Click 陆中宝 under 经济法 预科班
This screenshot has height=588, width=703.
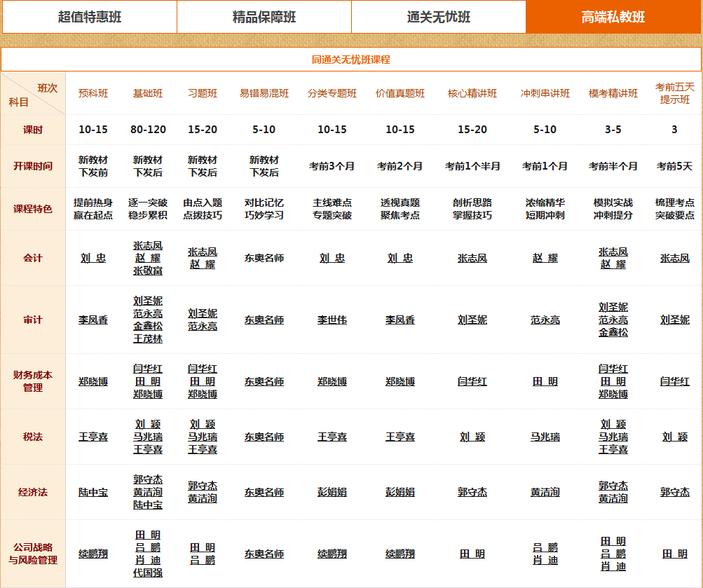coord(93,492)
